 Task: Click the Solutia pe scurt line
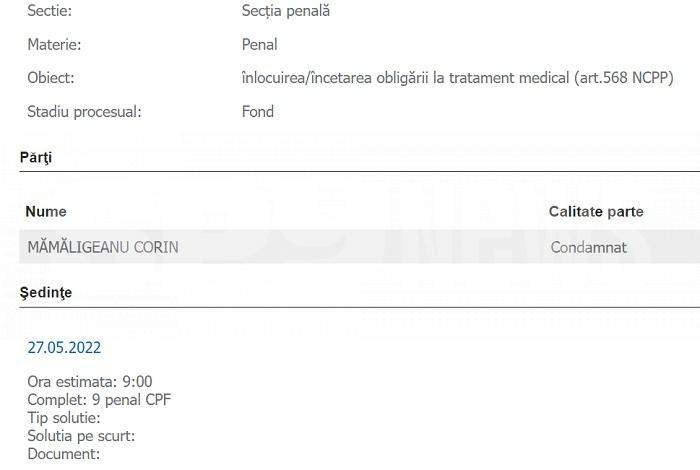point(81,436)
